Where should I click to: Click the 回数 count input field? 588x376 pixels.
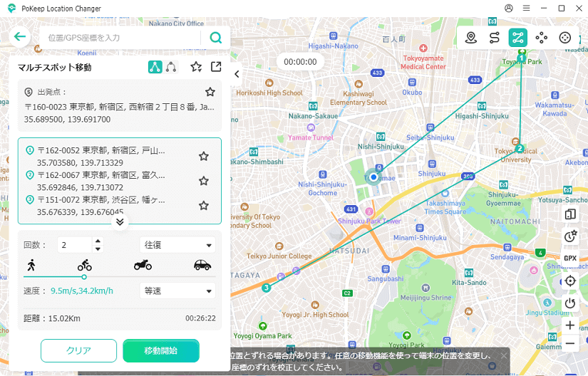75,245
